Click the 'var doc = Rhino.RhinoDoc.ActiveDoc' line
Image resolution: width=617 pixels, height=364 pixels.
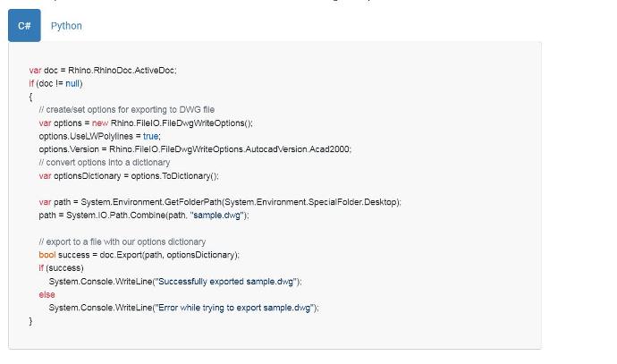(103, 71)
